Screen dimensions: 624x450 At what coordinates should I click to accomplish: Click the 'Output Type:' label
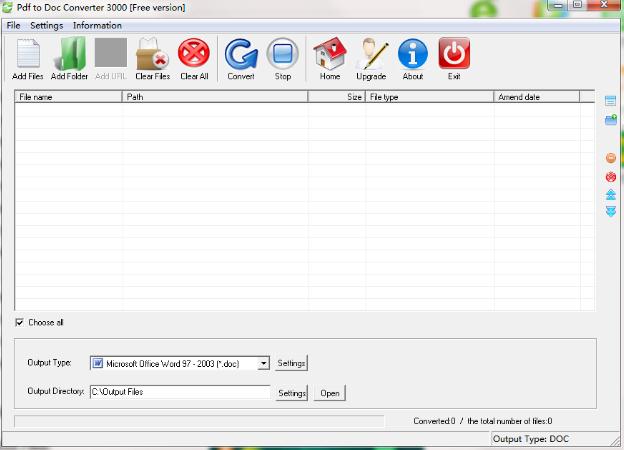tap(49, 362)
